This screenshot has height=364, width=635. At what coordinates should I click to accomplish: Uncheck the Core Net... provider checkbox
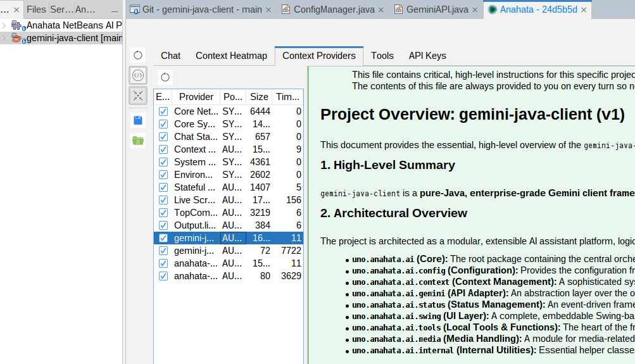pos(163,111)
